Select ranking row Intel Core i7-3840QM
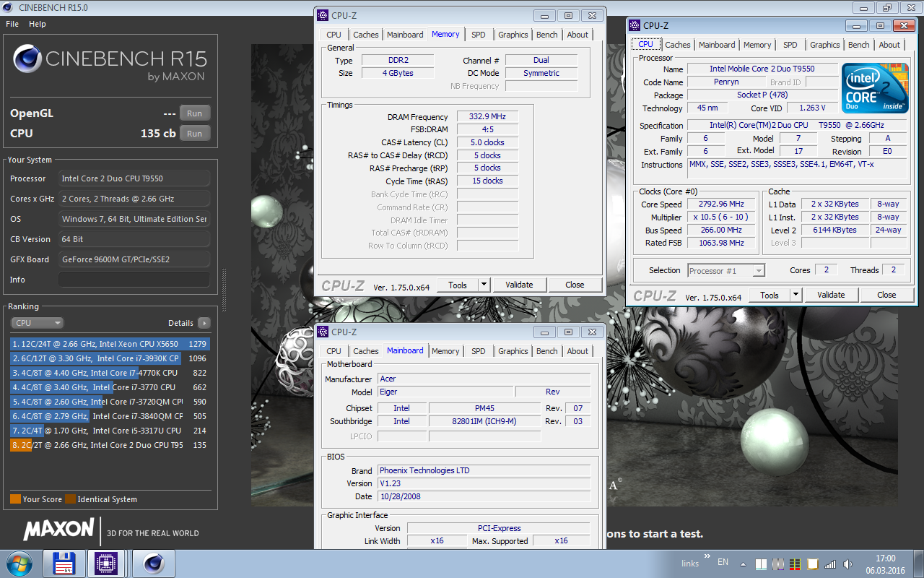The image size is (924, 578). [110, 416]
